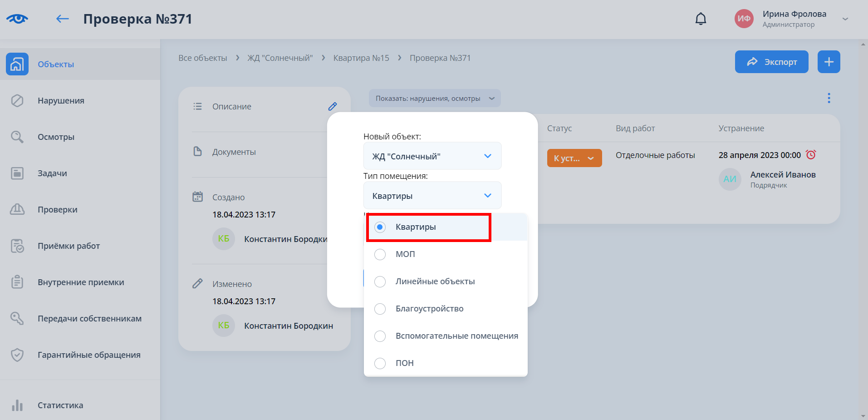Open the three-dot options menu

tap(829, 98)
